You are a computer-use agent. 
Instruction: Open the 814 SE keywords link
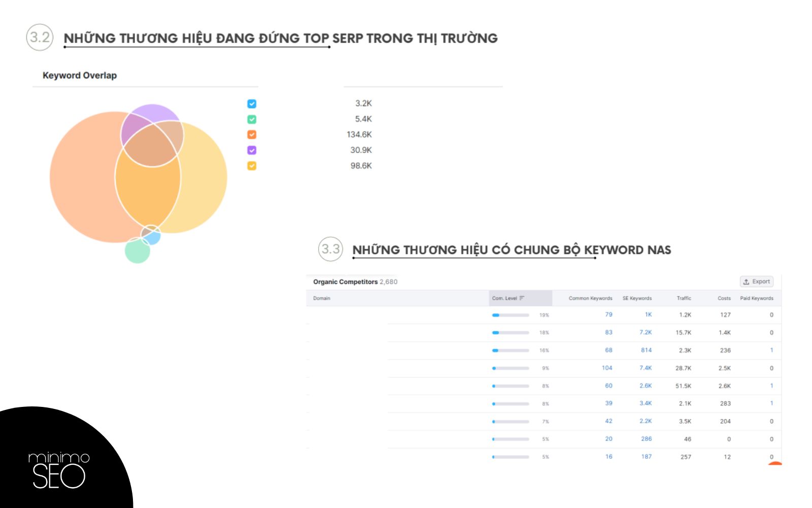(646, 350)
